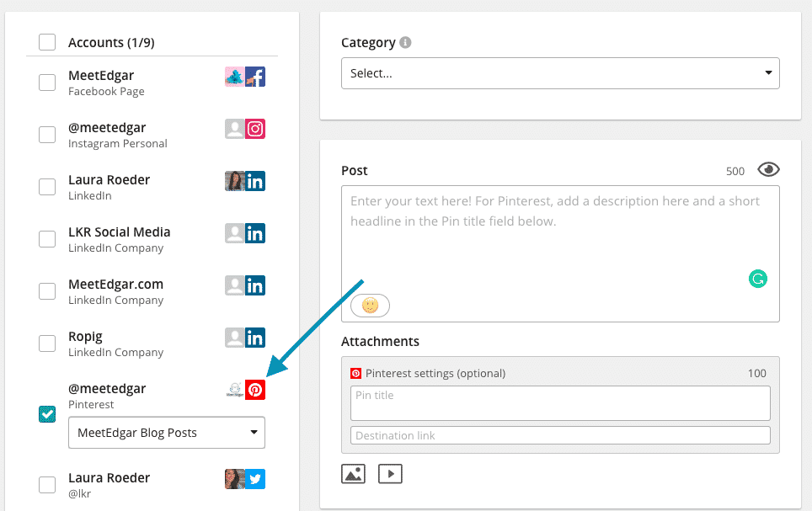The height and width of the screenshot is (511, 812).
Task: Click the 500 character counter
Action: pos(735,172)
